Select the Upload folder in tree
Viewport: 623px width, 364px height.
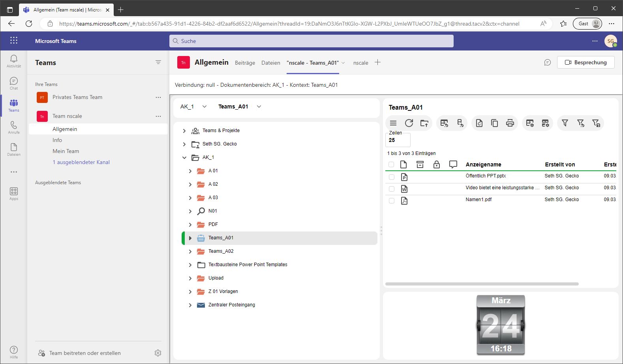click(216, 278)
